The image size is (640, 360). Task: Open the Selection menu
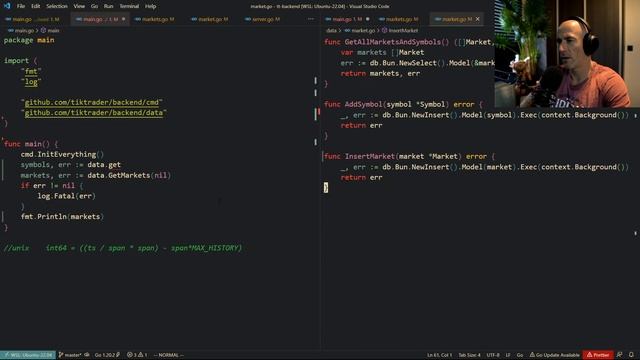pos(57,7)
